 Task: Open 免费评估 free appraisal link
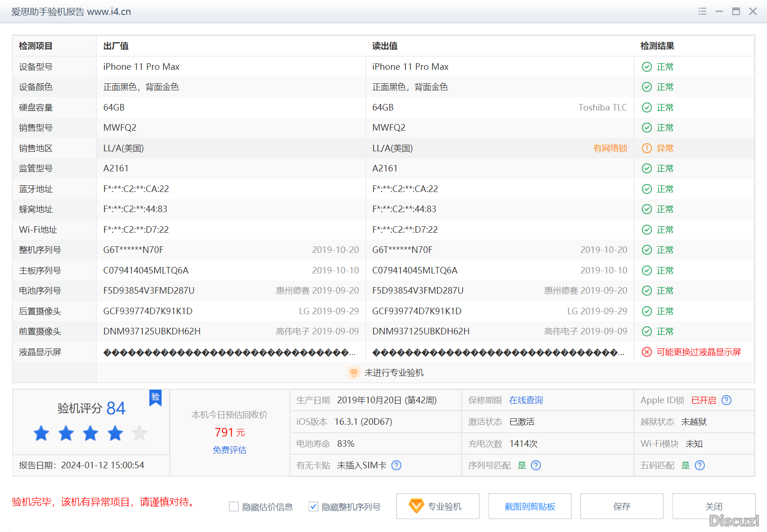[x=229, y=450]
